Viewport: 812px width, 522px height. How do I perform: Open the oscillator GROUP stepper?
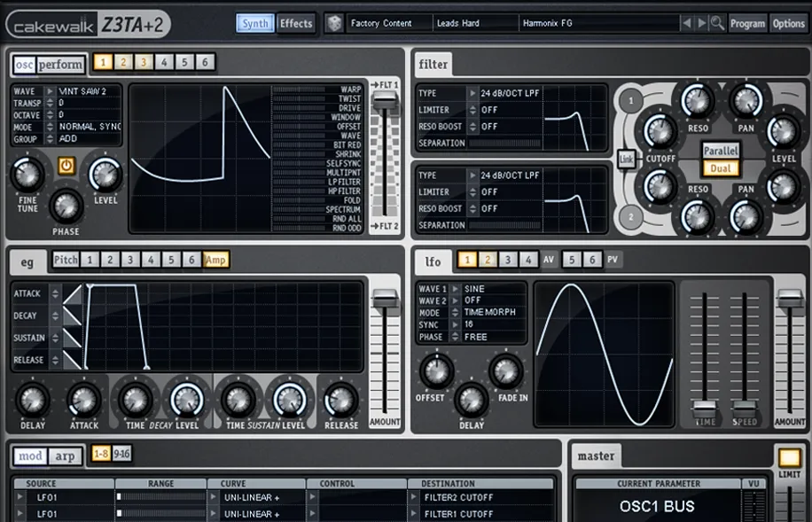(x=50, y=139)
